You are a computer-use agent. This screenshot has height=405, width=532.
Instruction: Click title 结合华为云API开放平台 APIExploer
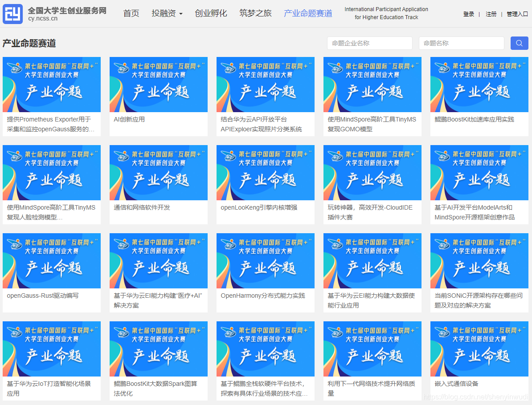tap(261, 124)
